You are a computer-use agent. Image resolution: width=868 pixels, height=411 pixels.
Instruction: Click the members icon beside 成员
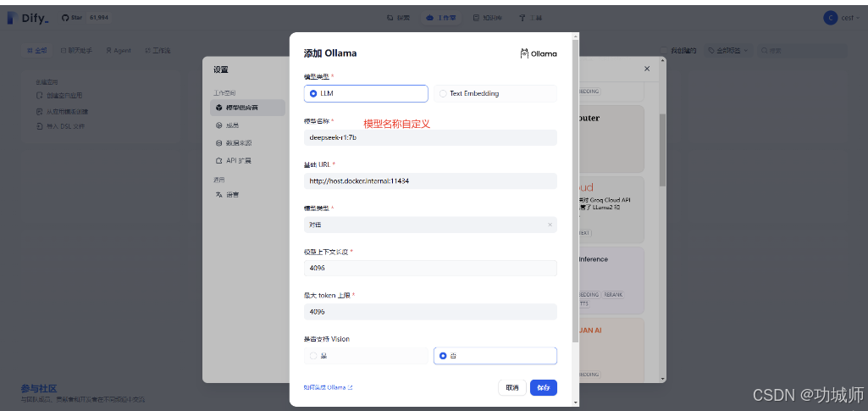click(x=218, y=125)
